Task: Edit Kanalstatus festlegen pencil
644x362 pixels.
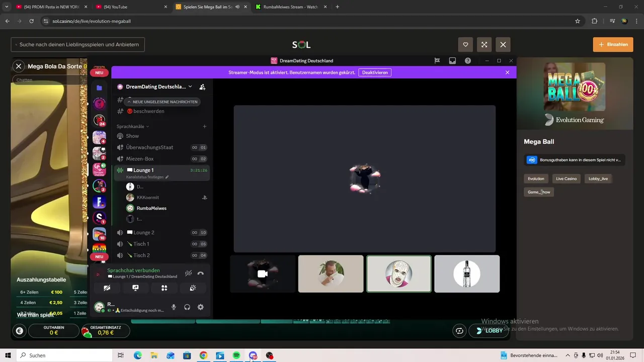Action: [167, 177]
